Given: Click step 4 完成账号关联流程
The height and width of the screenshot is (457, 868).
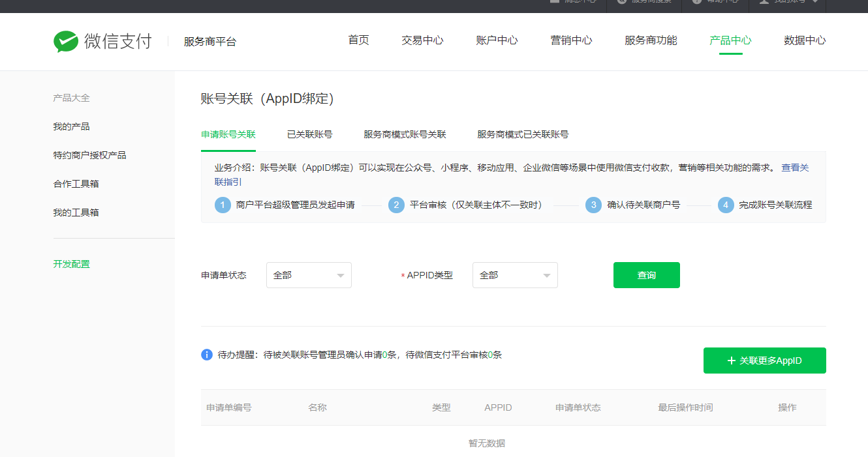Looking at the screenshot, I should tap(765, 205).
